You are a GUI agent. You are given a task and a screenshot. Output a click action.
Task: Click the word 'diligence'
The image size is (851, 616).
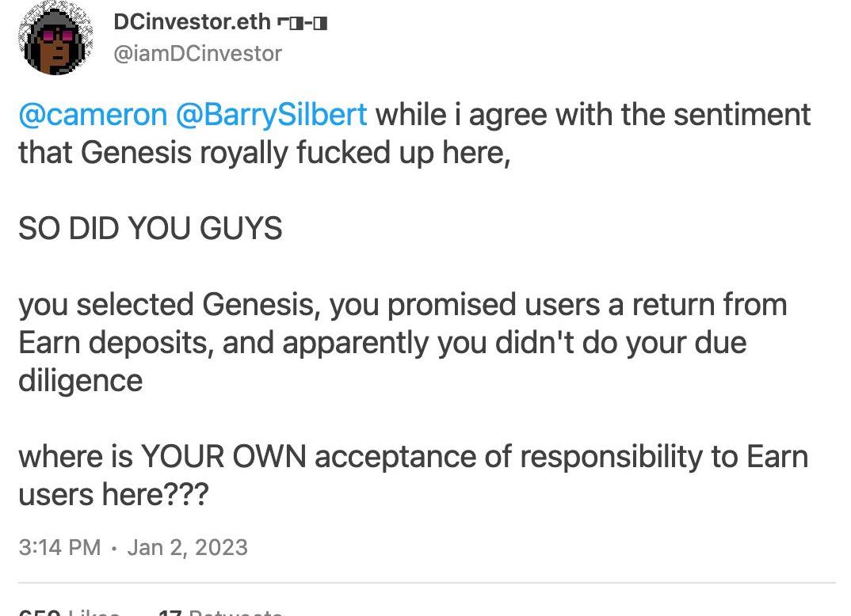tap(80, 381)
